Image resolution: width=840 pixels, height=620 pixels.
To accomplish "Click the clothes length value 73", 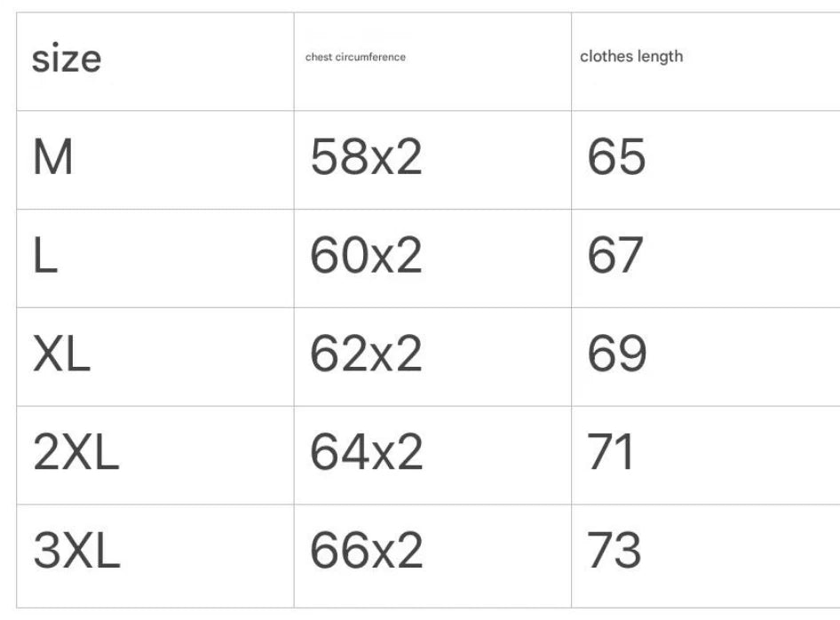I will (x=614, y=552).
